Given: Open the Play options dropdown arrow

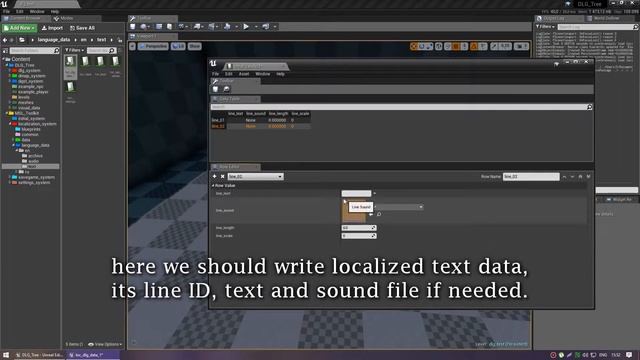Looking at the screenshot, I should coord(256,27).
